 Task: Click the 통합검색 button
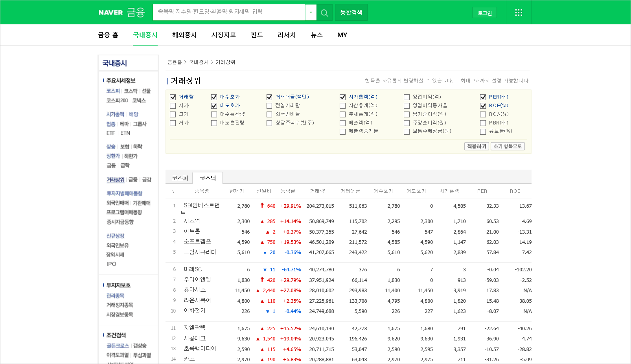pyautogui.click(x=351, y=13)
